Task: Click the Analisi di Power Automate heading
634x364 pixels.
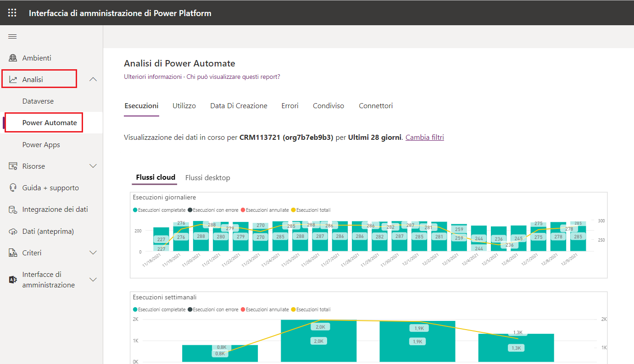Action: [x=179, y=64]
